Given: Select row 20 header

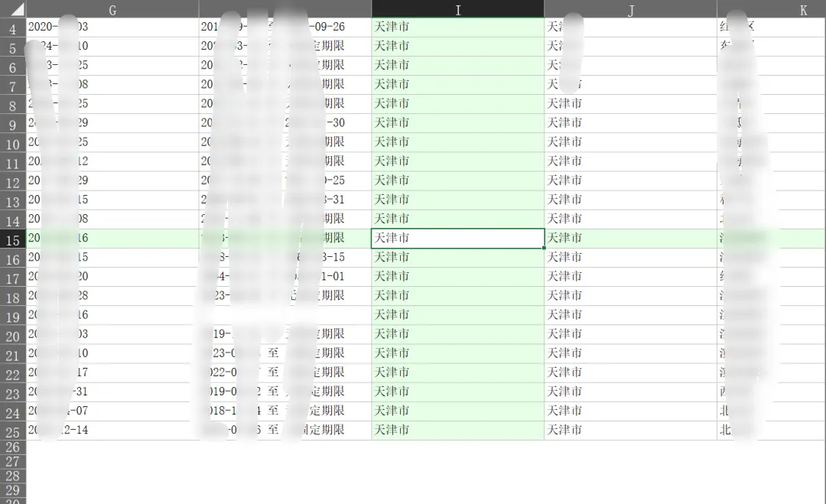Looking at the screenshot, I should 13,335.
